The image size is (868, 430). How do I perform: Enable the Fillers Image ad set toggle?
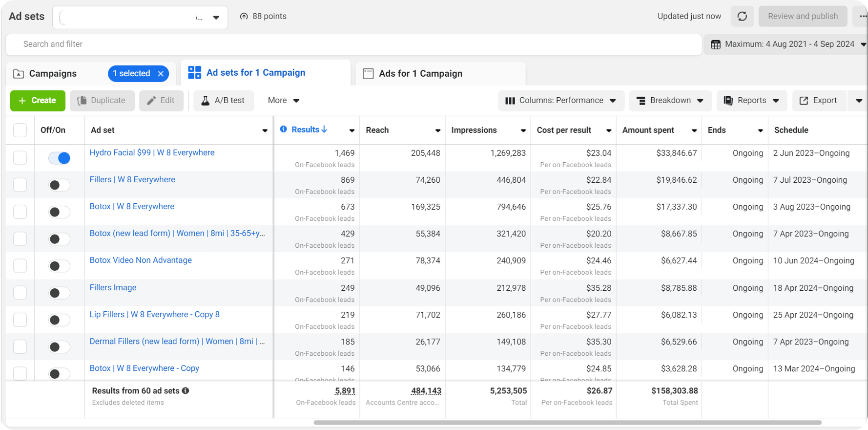click(x=60, y=293)
